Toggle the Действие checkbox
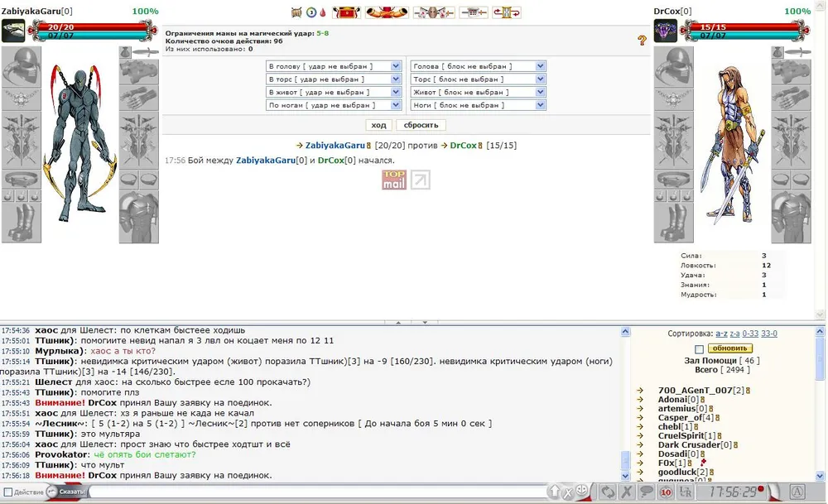This screenshot has width=828, height=504. point(8,492)
